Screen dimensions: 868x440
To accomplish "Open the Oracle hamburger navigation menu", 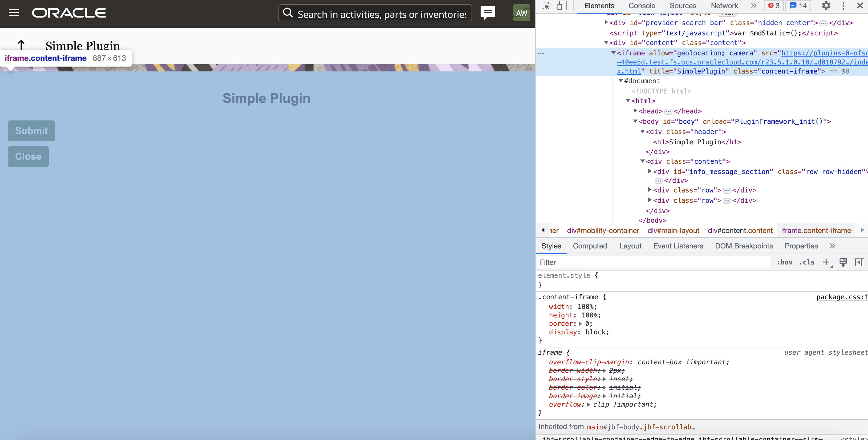I will (x=14, y=13).
